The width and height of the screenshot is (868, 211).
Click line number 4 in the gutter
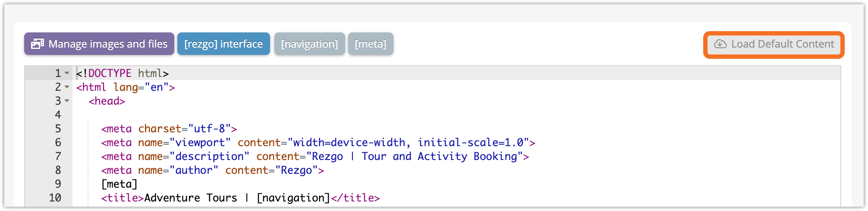[58, 115]
